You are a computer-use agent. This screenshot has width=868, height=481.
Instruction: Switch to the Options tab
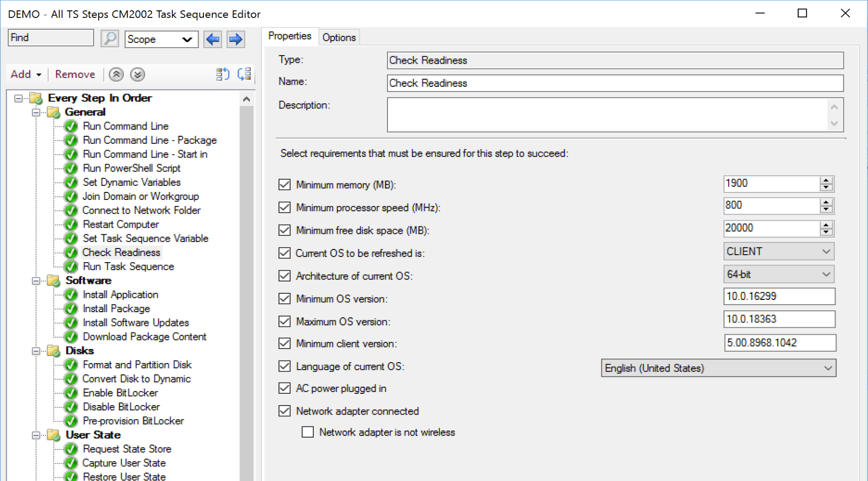coord(339,37)
